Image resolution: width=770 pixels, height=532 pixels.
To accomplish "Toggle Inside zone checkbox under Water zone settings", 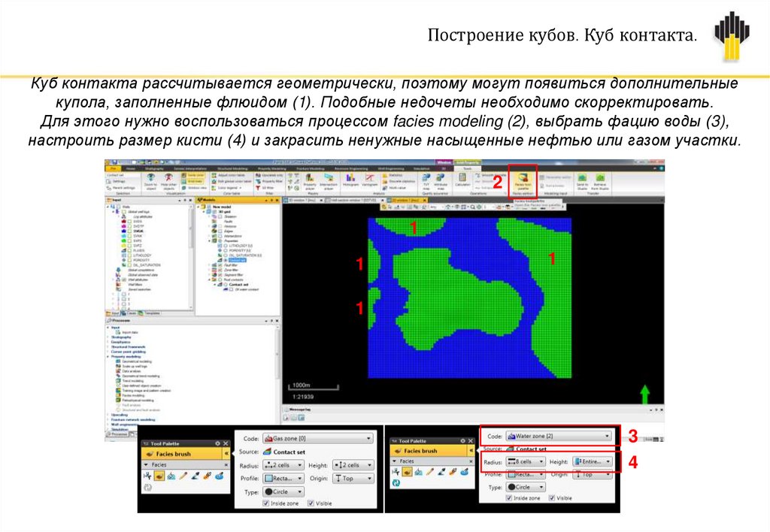I will click(509, 497).
